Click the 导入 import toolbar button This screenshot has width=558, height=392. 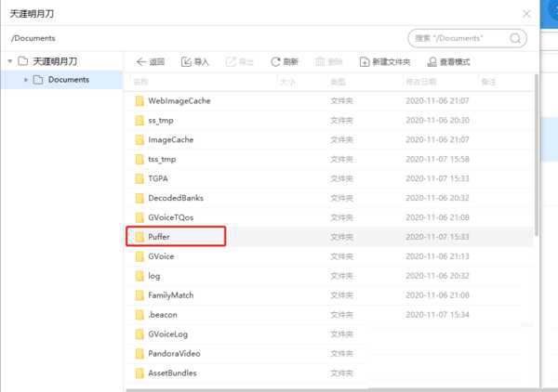(194, 61)
